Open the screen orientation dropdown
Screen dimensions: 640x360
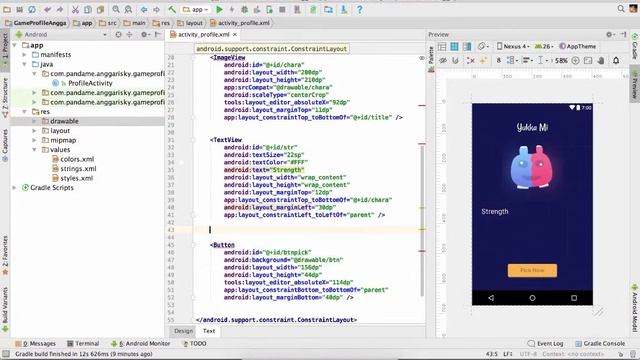[x=484, y=47]
